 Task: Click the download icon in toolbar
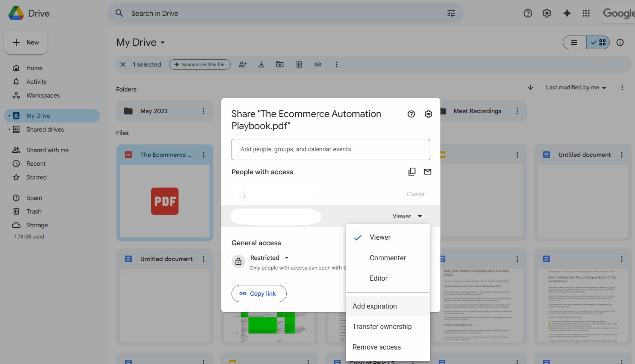point(261,64)
